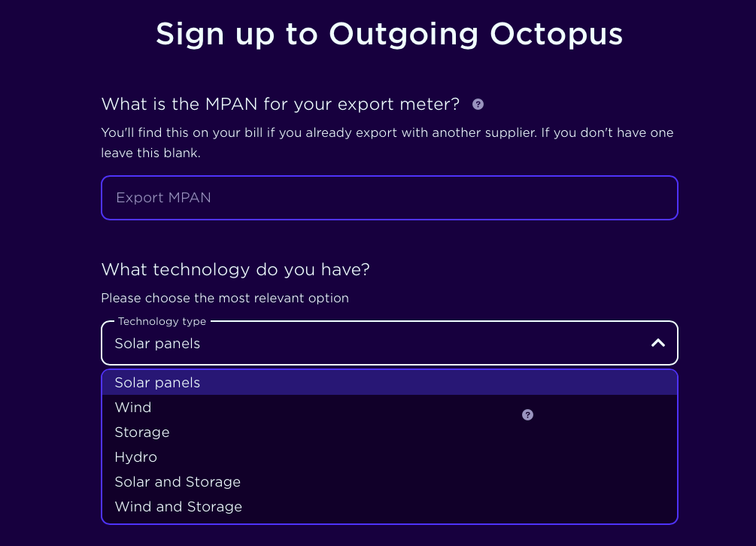Open the MPAN question-mark help icon
Image resolution: width=756 pixels, height=546 pixels.
point(478,105)
